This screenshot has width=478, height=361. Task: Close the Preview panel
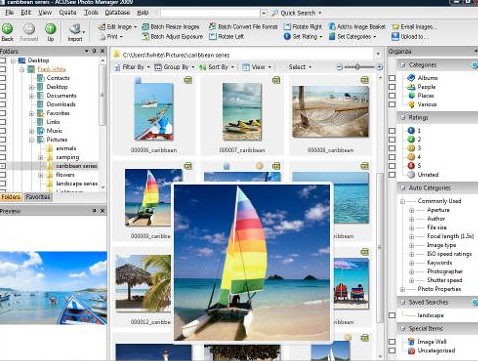tap(102, 211)
